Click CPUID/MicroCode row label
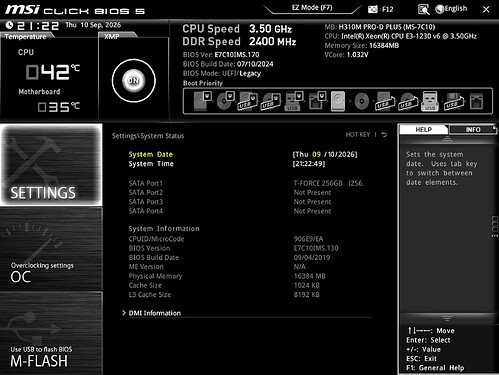Image resolution: width=499 pixels, height=375 pixels. pos(156,239)
